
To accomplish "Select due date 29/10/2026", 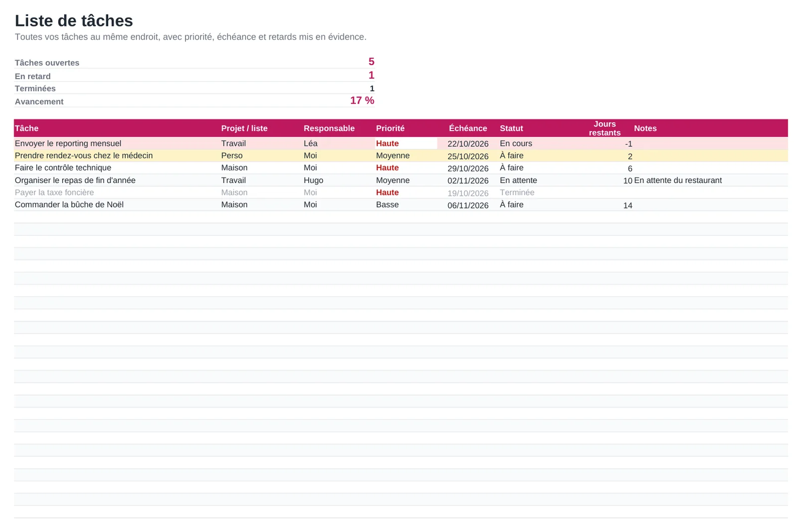I will pyautogui.click(x=468, y=168).
